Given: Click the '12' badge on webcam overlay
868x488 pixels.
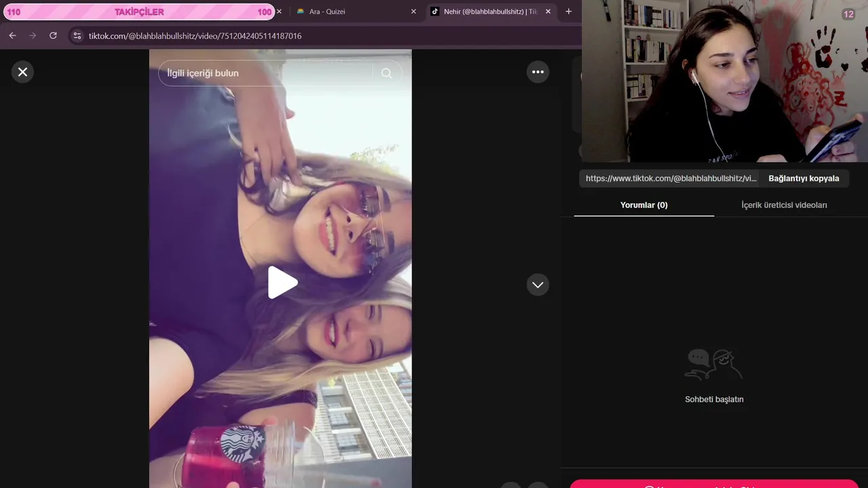Looking at the screenshot, I should coord(848,14).
